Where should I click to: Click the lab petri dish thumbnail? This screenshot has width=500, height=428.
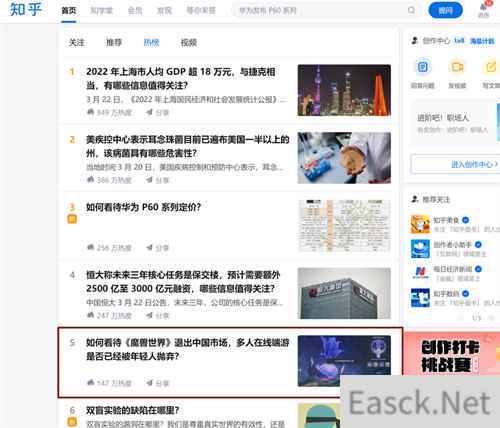tap(344, 158)
